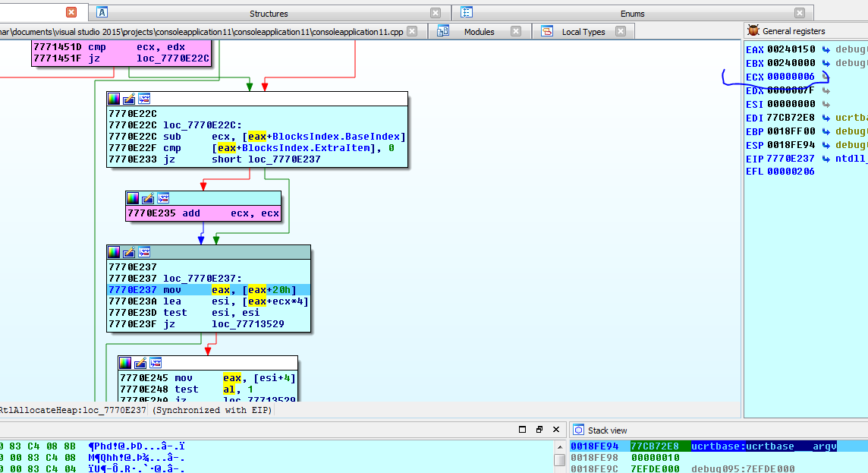Click the Stack view panel icon

[x=577, y=430]
